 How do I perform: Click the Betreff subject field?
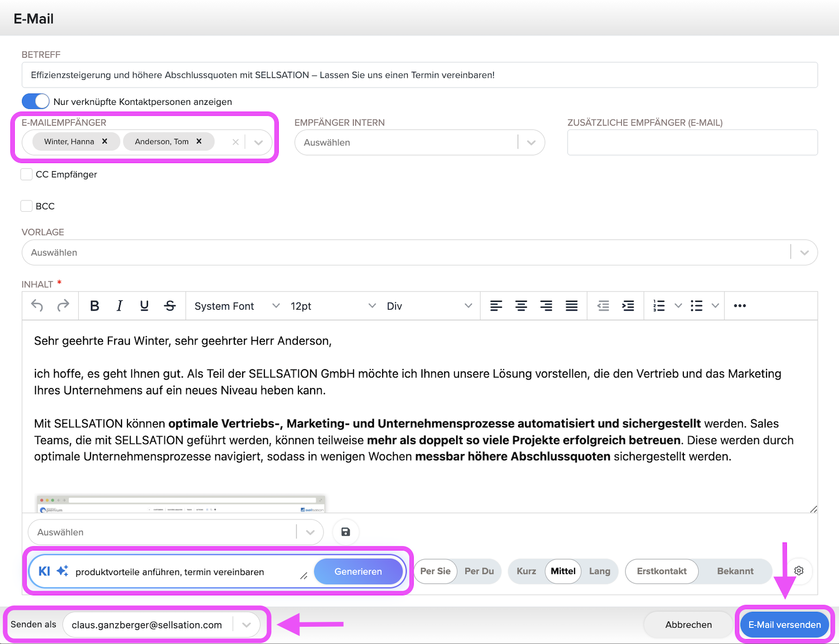pos(419,75)
